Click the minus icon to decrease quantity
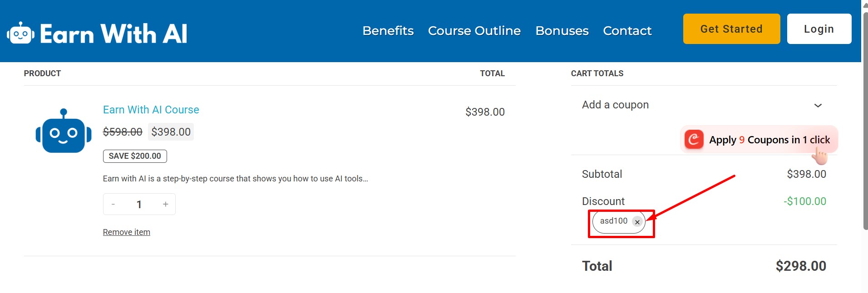 tap(113, 204)
